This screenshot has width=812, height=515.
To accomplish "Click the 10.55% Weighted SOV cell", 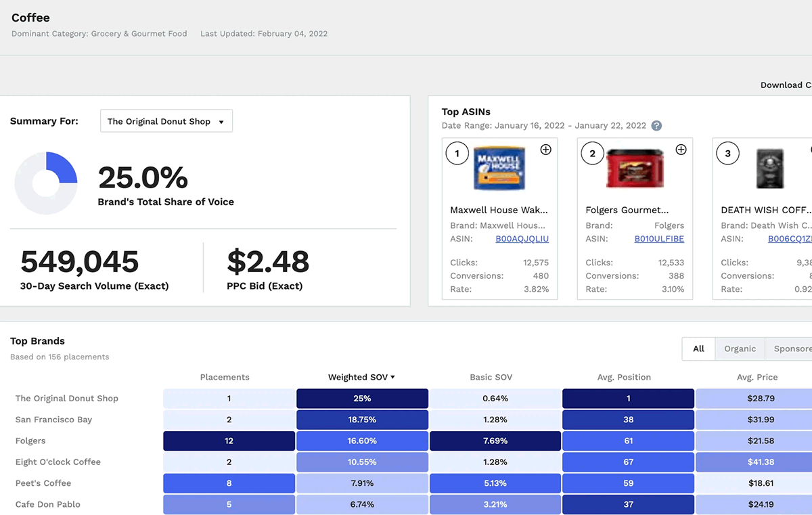I will [x=362, y=462].
